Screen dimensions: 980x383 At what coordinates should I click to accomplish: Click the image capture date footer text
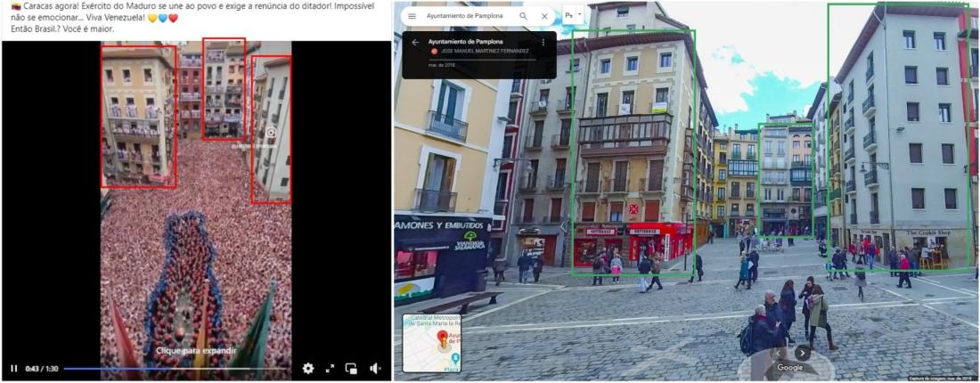939,379
